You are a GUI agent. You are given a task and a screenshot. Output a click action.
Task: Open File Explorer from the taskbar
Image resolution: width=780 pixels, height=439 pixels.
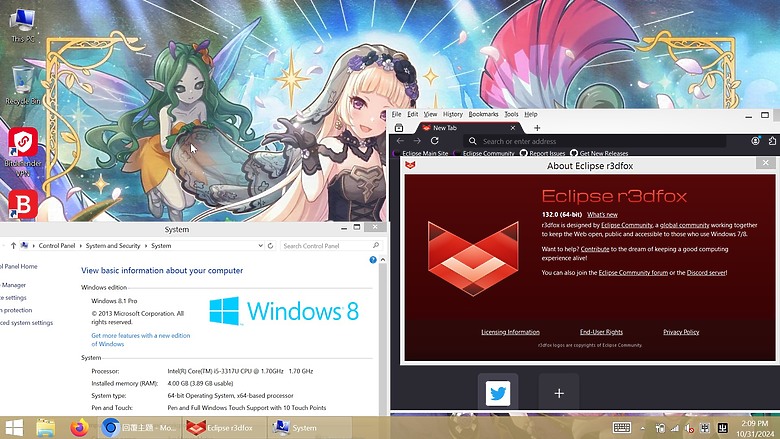pyautogui.click(x=45, y=428)
